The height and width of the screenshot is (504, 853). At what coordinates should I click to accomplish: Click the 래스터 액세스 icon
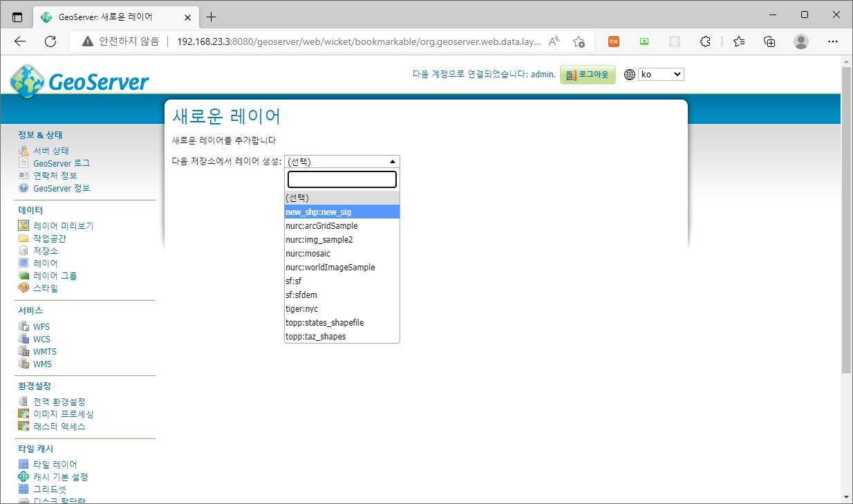coord(24,427)
